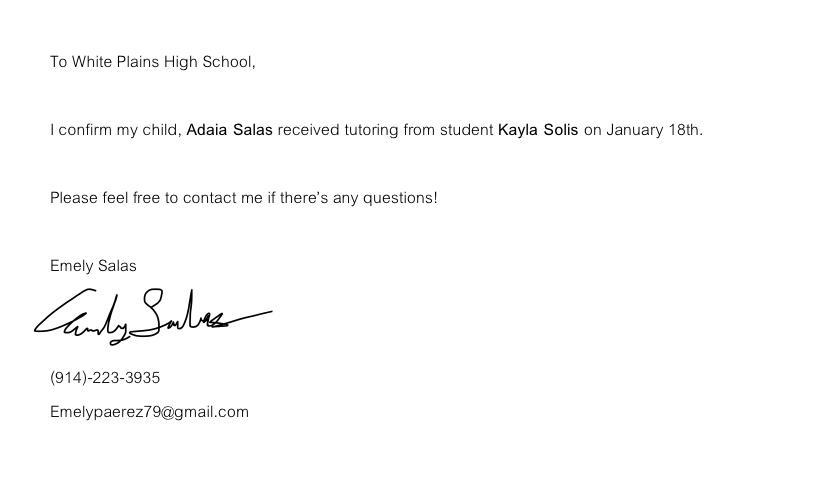Click the word Please
The image size is (822, 493).
pyautogui.click(x=74, y=198)
